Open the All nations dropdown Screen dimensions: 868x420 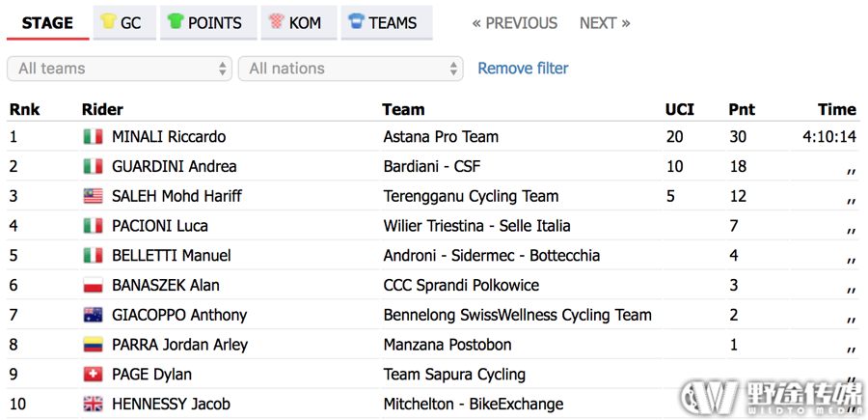[350, 69]
